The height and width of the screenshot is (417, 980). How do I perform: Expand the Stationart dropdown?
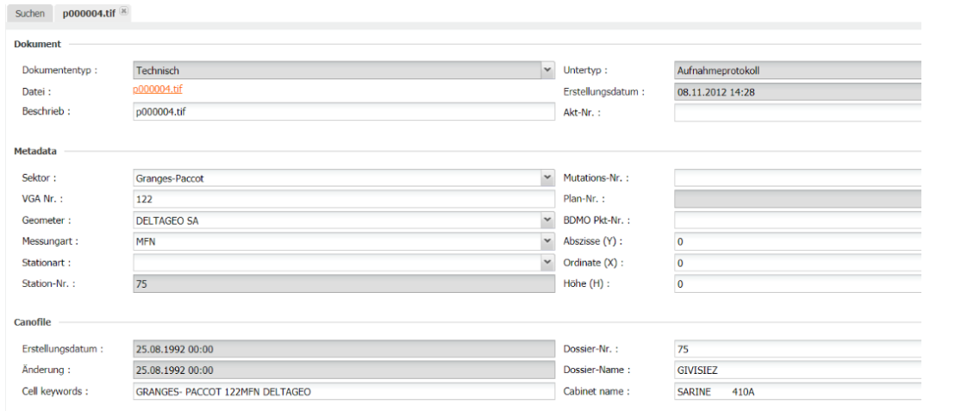click(547, 262)
